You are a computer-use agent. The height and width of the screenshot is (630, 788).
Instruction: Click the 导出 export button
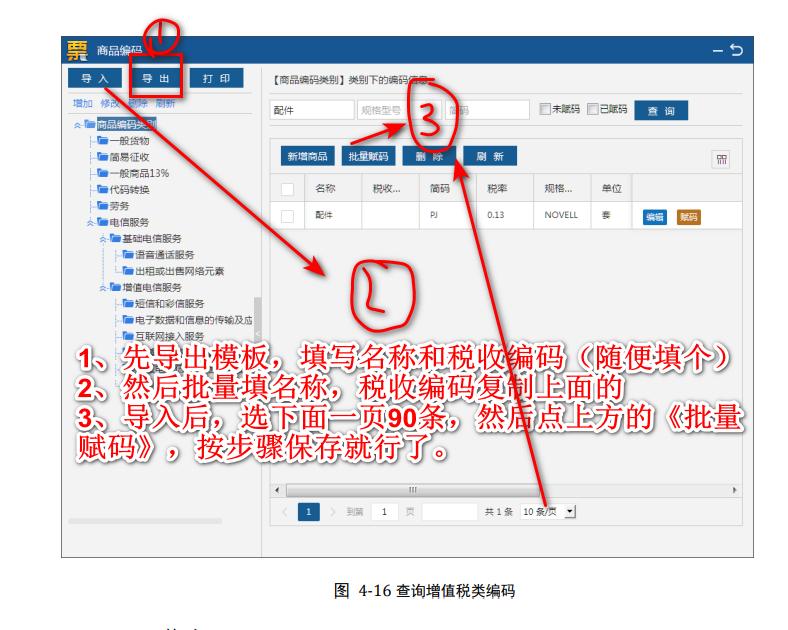(x=155, y=78)
